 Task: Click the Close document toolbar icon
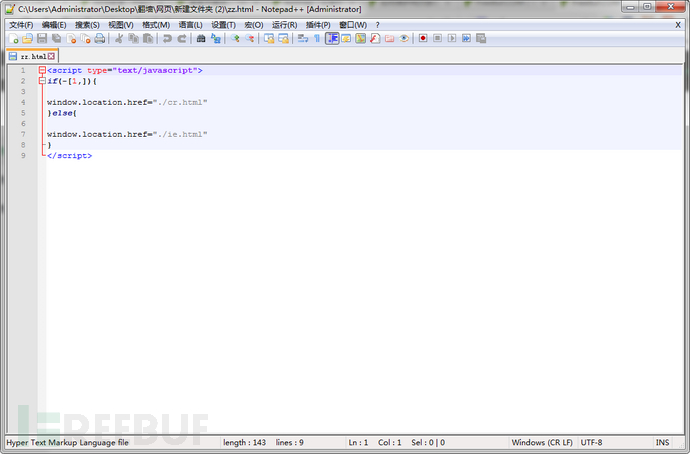(x=71, y=39)
